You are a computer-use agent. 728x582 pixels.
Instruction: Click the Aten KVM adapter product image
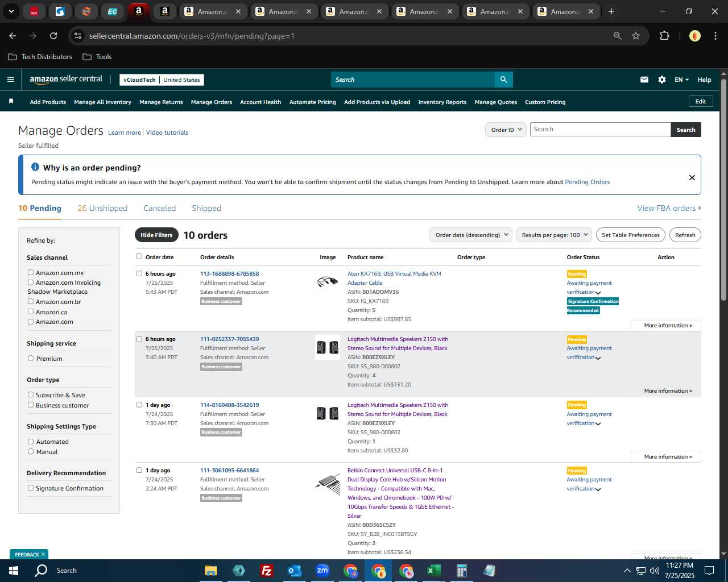[328, 281]
